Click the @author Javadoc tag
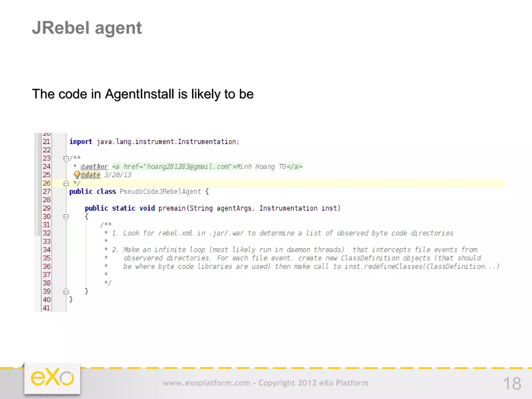The image size is (532, 399). coord(94,167)
